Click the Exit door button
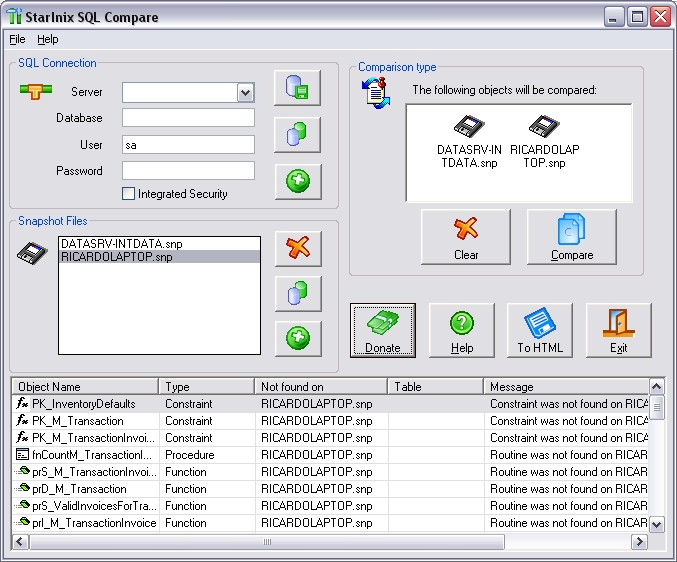 (x=618, y=330)
